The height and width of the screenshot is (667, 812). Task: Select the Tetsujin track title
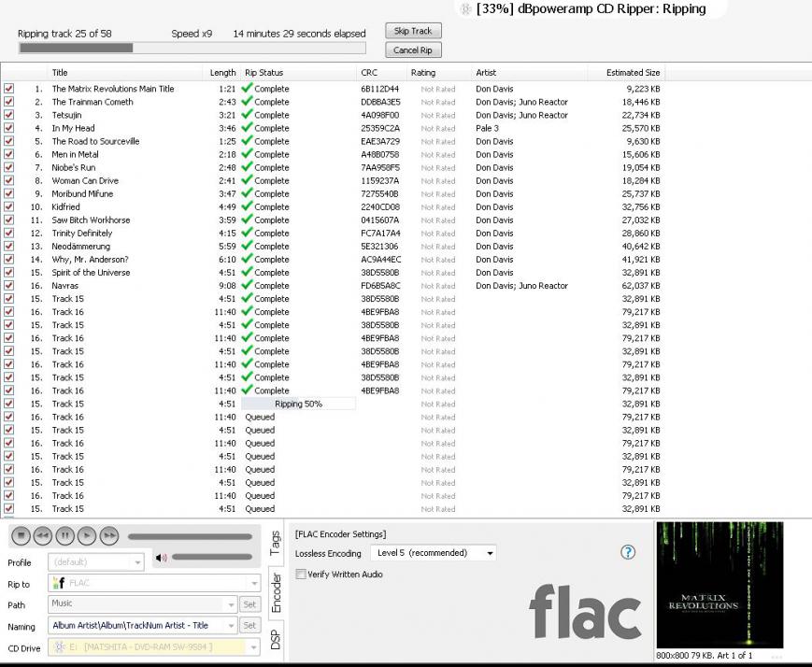66,115
